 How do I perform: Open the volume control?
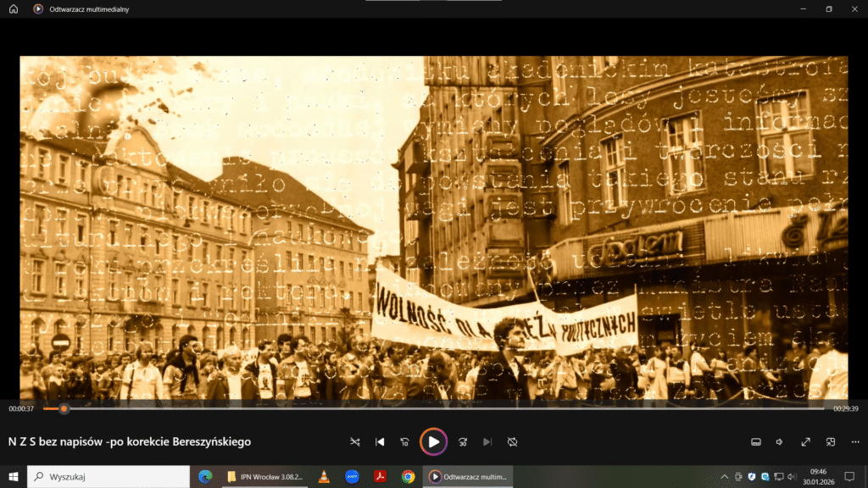780,441
